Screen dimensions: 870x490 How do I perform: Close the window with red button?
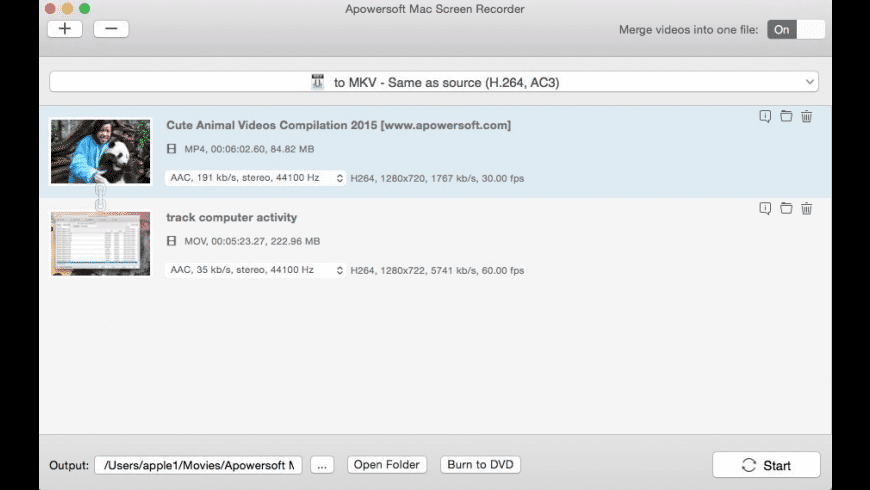click(x=50, y=8)
